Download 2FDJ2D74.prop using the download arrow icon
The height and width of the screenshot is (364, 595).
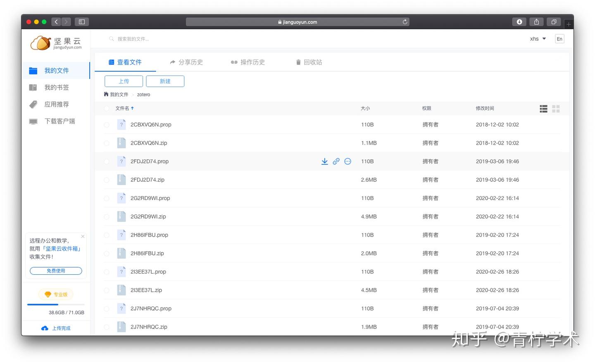(325, 161)
